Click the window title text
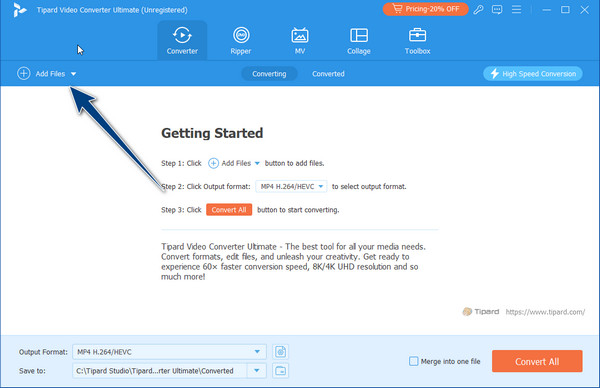This screenshot has width=600, height=388. click(x=112, y=10)
